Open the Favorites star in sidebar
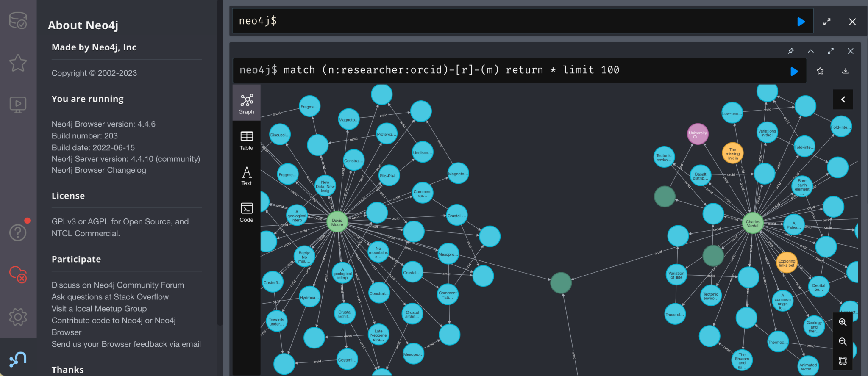 18,63
